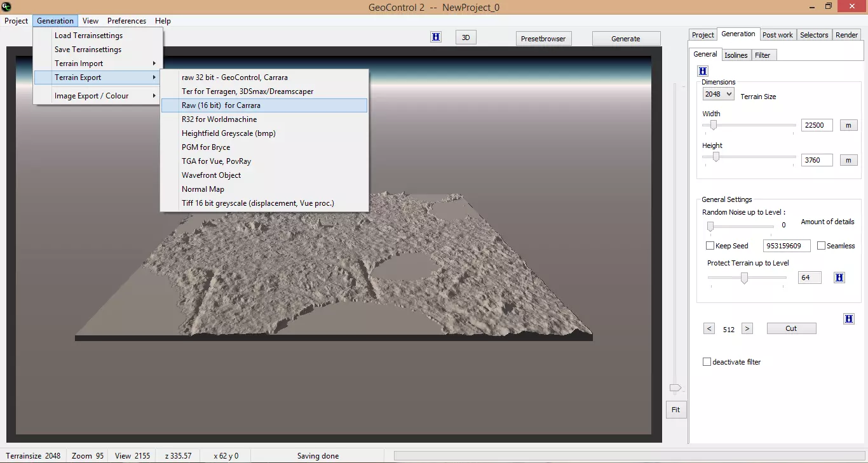Click the blue help icon beside the 3D button
The image size is (868, 463).
pos(436,37)
